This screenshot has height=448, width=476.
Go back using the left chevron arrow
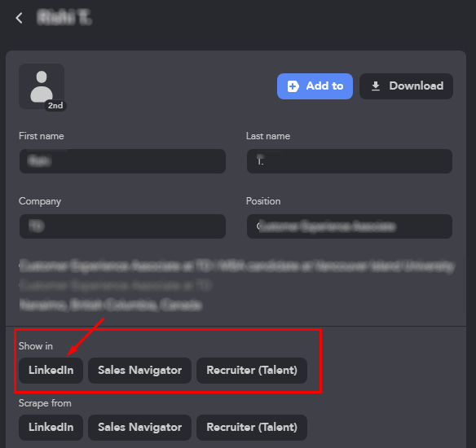coord(19,18)
